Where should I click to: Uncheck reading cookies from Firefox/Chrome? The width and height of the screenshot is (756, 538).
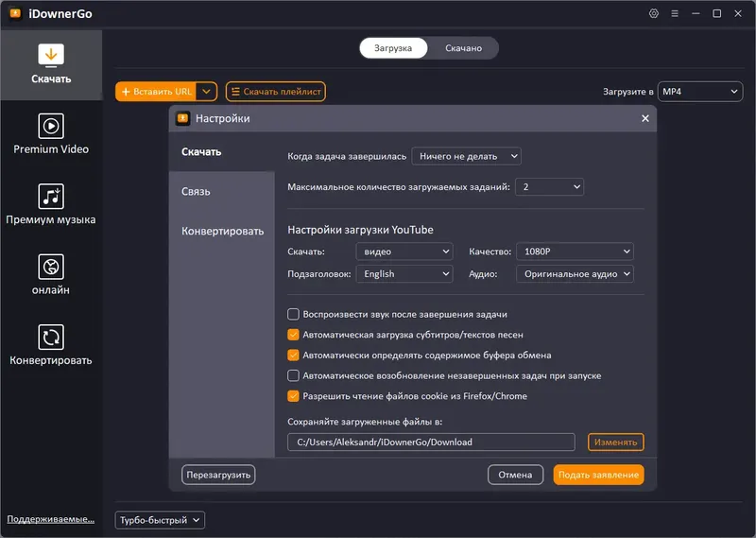[x=294, y=396]
